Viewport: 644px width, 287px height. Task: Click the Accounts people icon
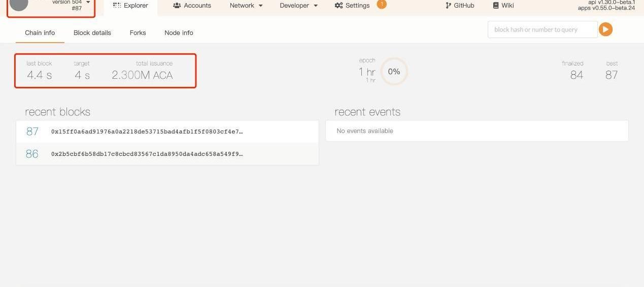click(x=177, y=6)
